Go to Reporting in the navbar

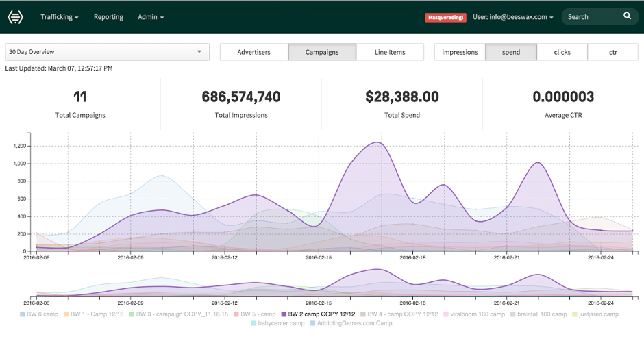click(108, 17)
